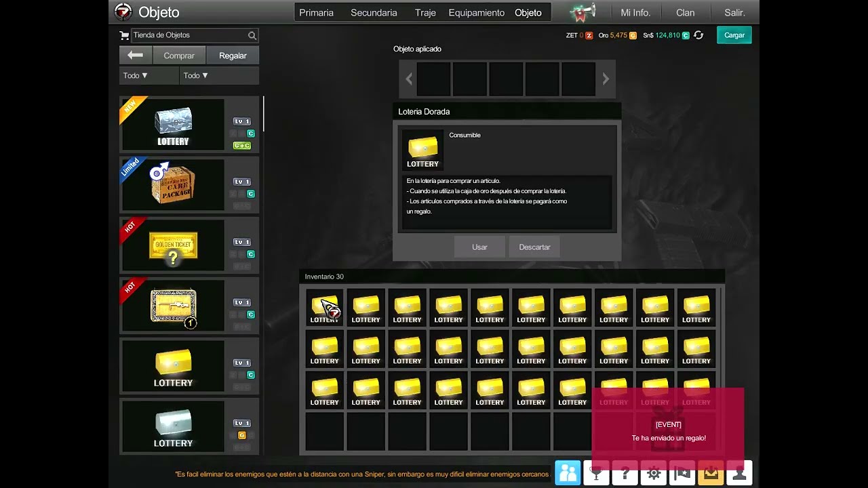The height and width of the screenshot is (488, 868).
Task: Open the help question mark icon
Action: [625, 472]
